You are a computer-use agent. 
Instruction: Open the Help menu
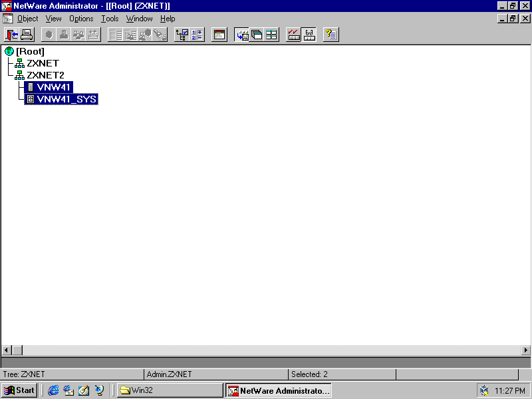(168, 19)
